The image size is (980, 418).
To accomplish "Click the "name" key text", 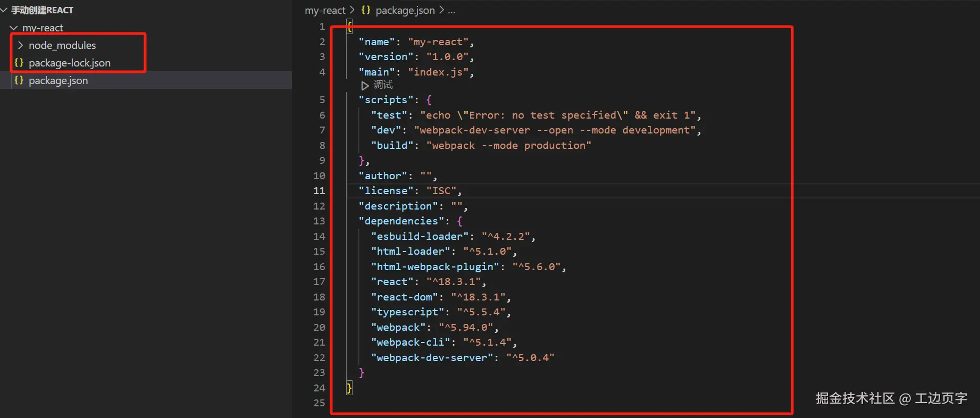I will click(x=377, y=42).
